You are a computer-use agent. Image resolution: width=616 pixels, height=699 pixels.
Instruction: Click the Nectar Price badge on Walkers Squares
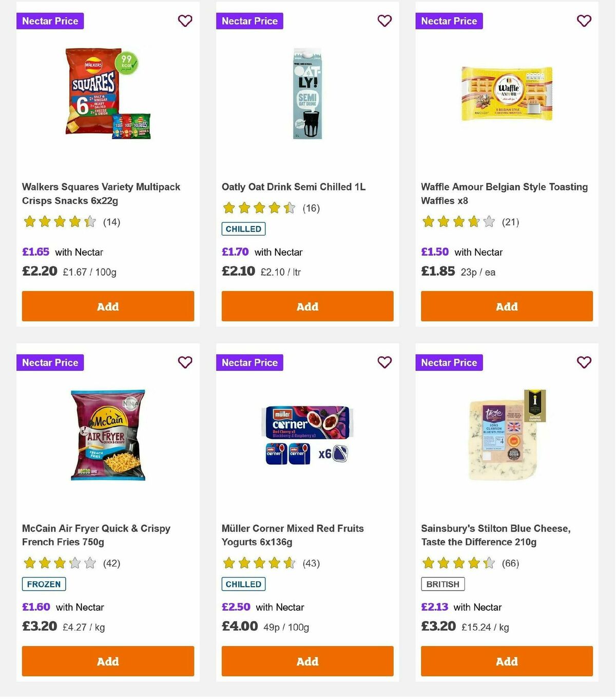coord(50,21)
